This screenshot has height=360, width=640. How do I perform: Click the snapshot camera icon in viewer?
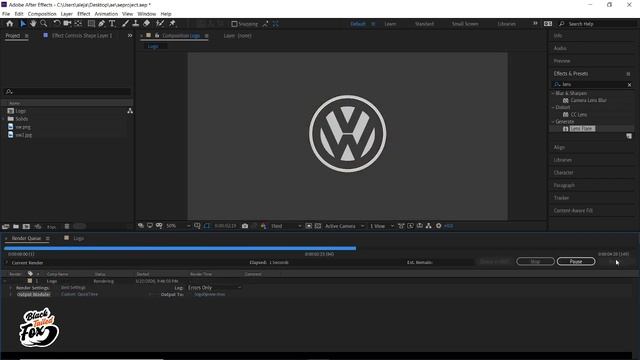coord(245,226)
